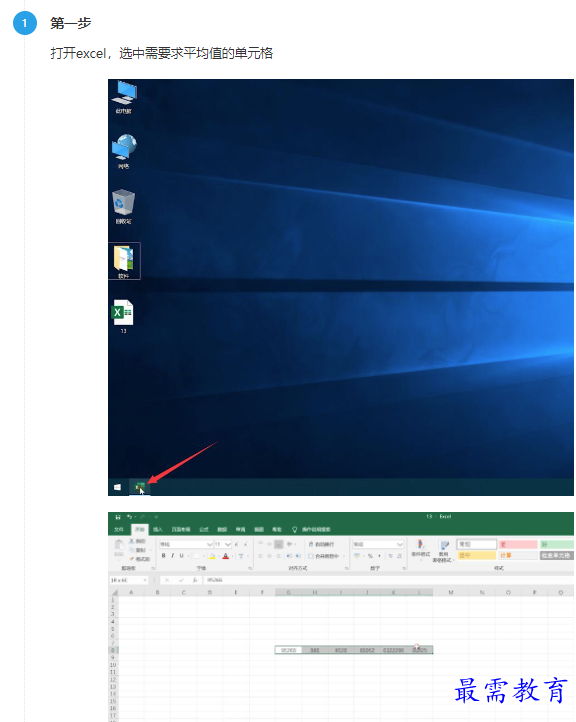Select column M header
This screenshot has width=576, height=722.
click(x=451, y=593)
